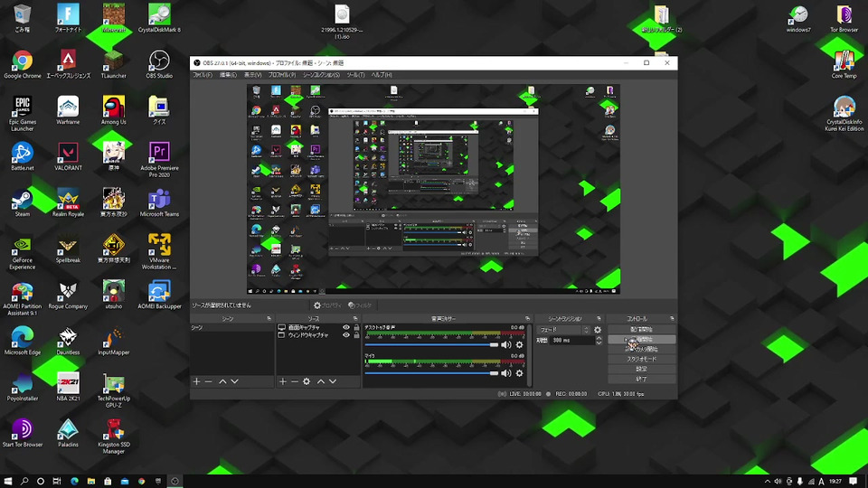Click Start Recording (録画開始) button

point(641,339)
